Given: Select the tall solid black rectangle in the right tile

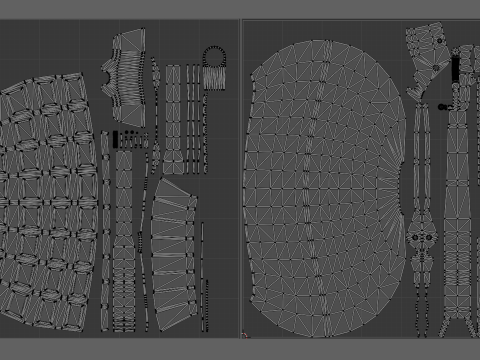Looking at the screenshot, I should pos(455,69).
